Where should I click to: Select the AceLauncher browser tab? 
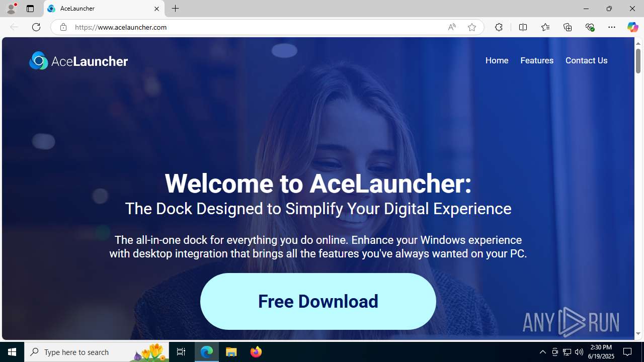[x=104, y=9]
